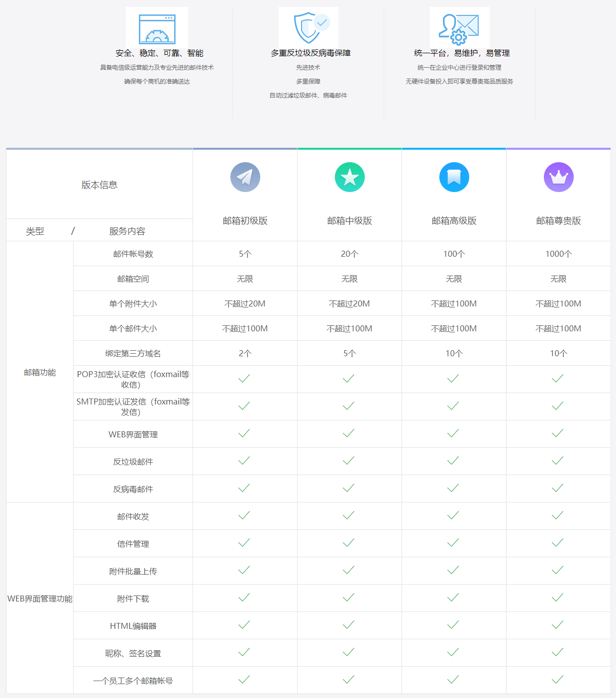Click the 服务内容 header label
This screenshot has width=616, height=698.
click(127, 231)
